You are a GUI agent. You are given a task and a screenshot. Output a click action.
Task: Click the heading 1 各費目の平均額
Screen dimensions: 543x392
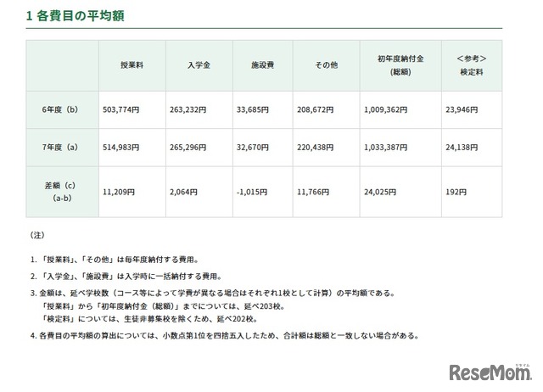point(75,16)
